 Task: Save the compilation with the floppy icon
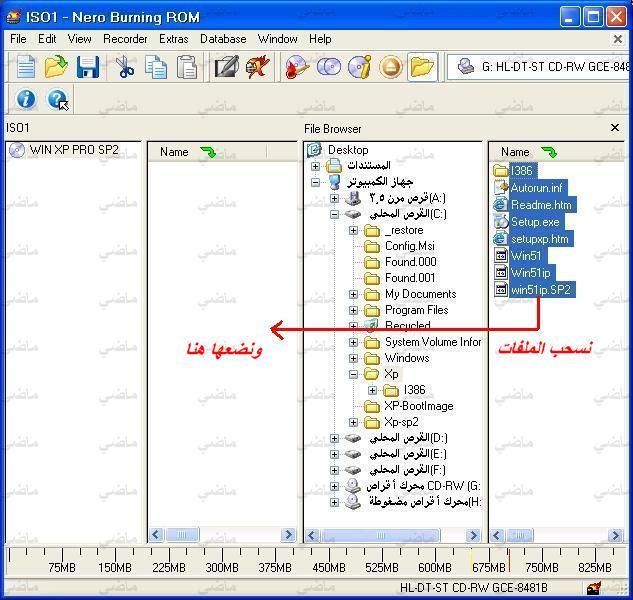(x=88, y=67)
